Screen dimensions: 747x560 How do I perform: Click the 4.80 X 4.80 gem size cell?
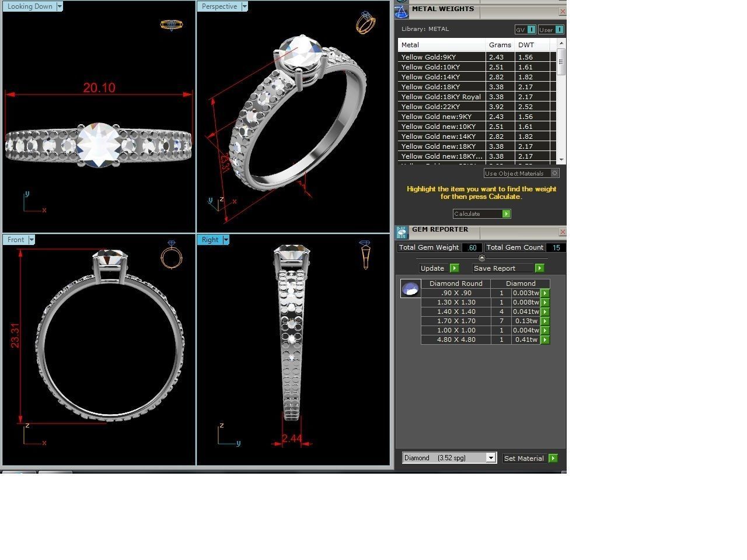[x=456, y=339]
